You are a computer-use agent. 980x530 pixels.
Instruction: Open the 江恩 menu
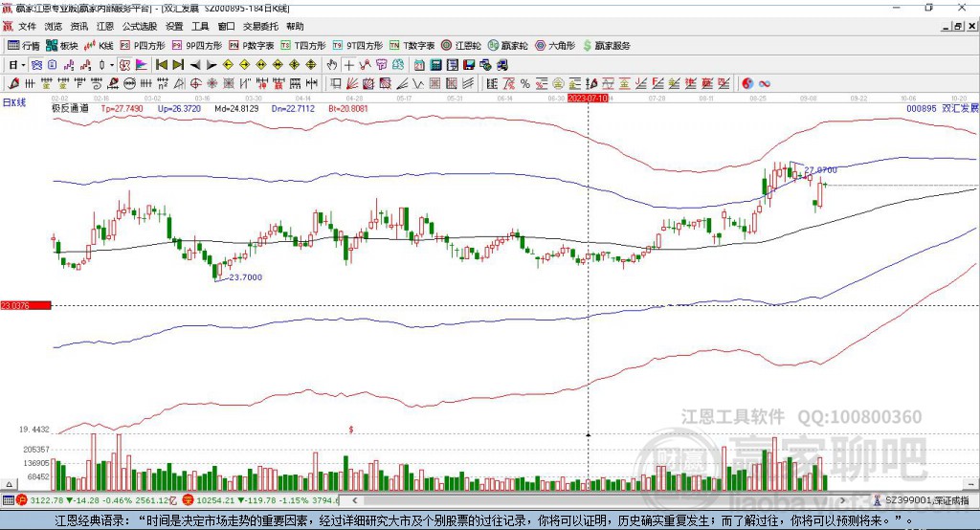click(105, 26)
